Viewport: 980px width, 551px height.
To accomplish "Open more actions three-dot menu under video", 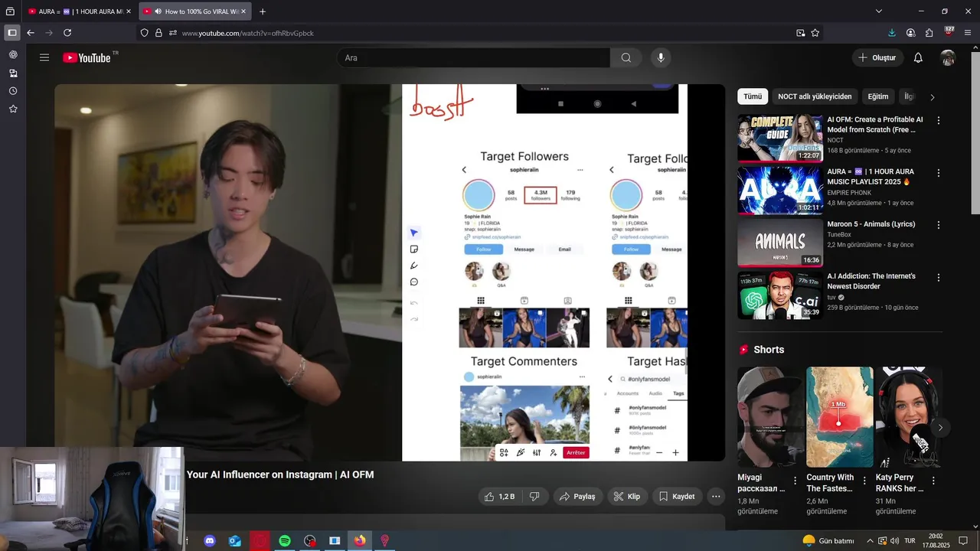I will coord(716,497).
